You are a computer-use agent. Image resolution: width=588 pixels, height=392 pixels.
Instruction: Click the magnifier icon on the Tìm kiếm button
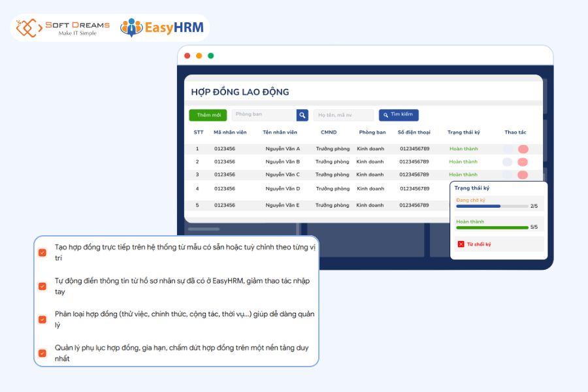click(x=385, y=114)
